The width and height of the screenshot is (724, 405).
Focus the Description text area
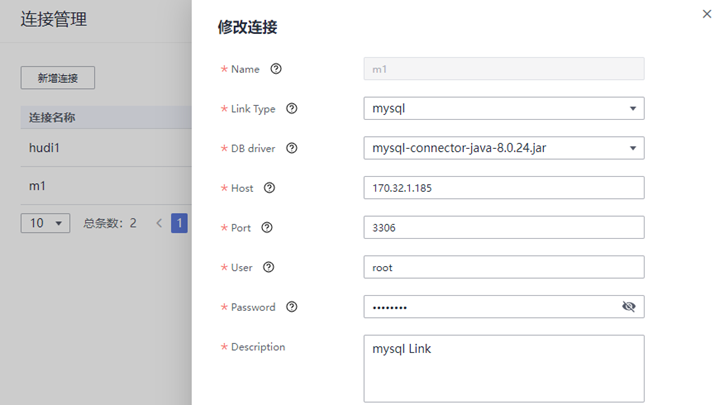click(503, 367)
